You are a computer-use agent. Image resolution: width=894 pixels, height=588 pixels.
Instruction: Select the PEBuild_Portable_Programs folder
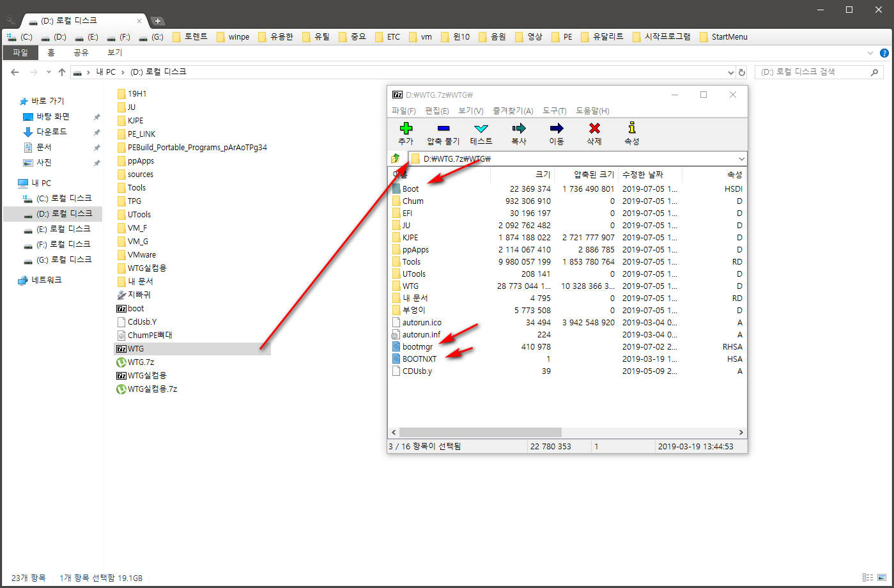[192, 148]
